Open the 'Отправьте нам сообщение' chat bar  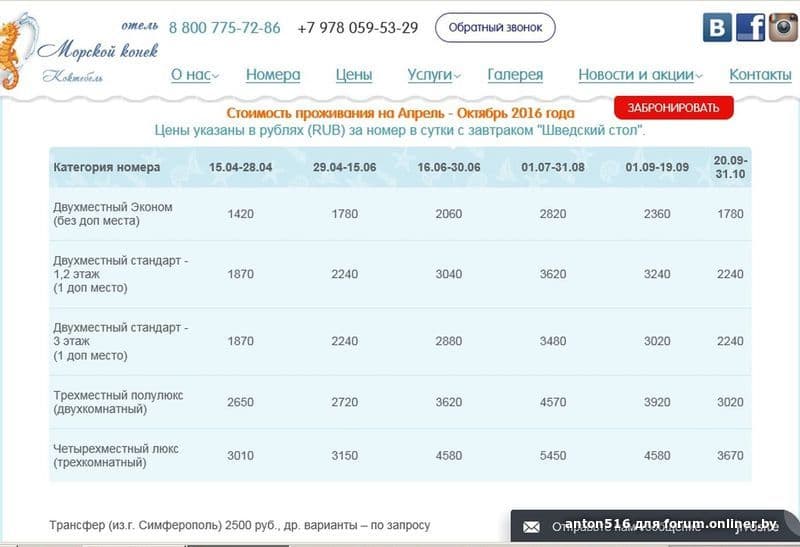655,526
